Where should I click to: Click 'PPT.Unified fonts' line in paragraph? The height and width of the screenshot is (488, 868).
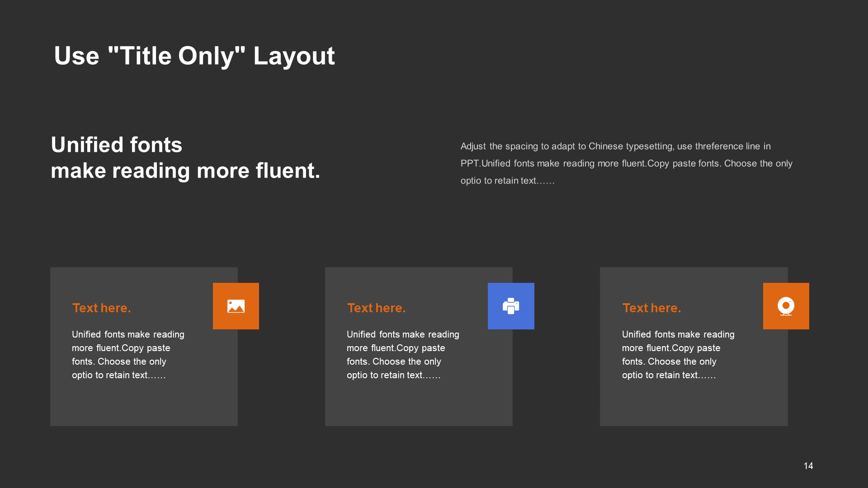tap(627, 164)
